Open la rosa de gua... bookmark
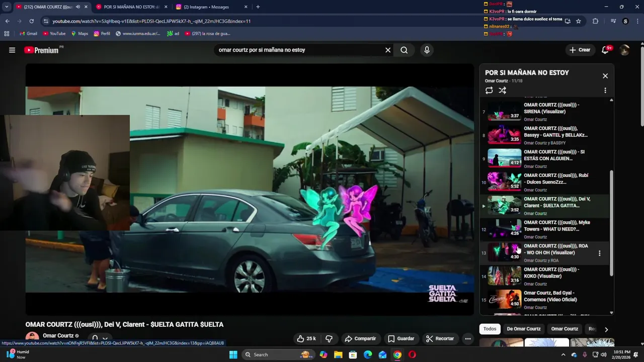644x362 pixels. tap(207, 34)
